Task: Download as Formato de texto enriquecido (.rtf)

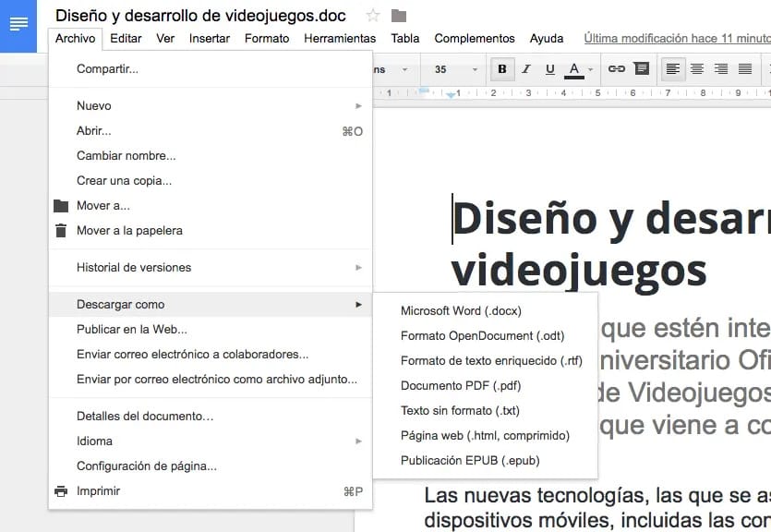Action: (x=486, y=361)
